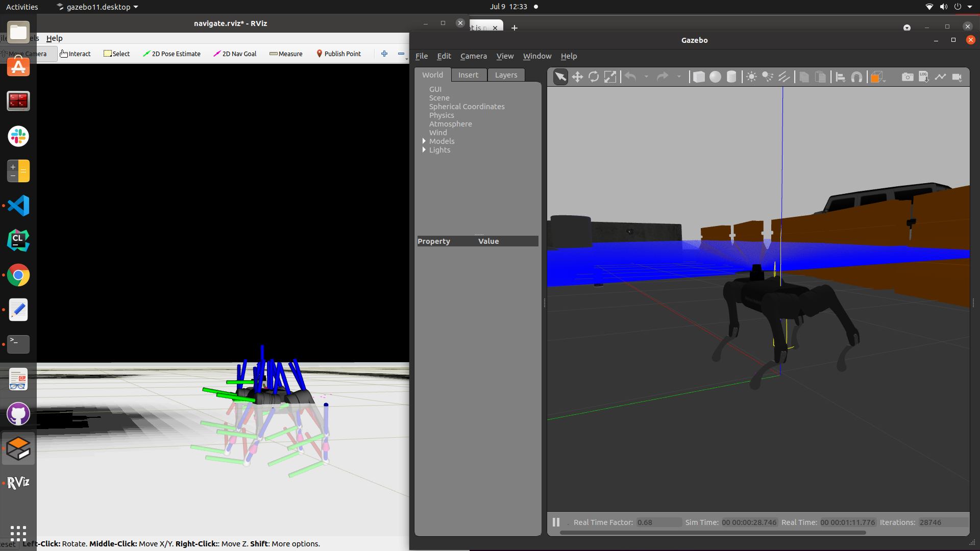Open the RViz Help menu
980x551 pixels.
coord(54,38)
